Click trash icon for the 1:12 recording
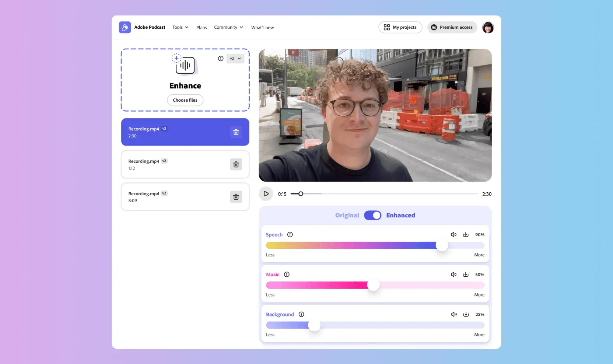The height and width of the screenshot is (364, 613). coord(236,164)
